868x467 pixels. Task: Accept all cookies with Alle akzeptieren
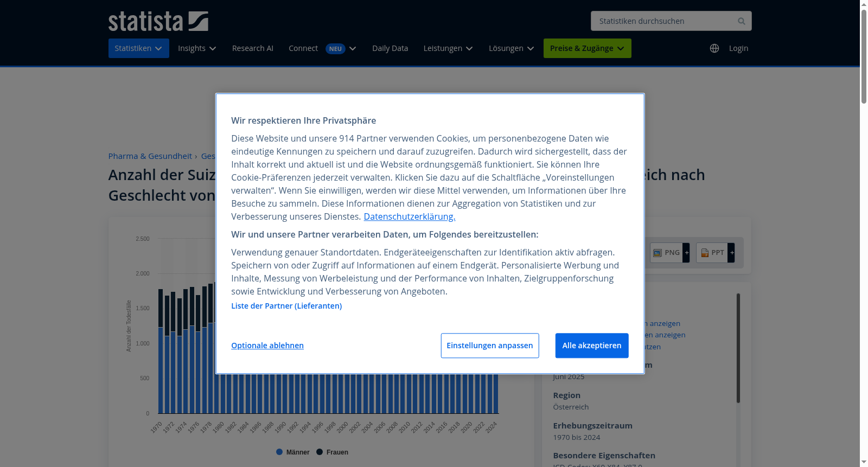click(x=592, y=346)
